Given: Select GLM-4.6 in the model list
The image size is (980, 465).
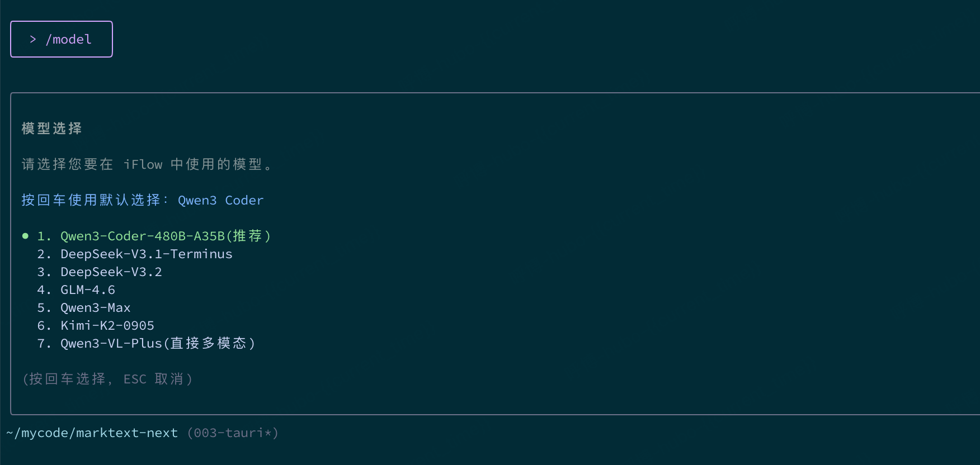Looking at the screenshot, I should [88, 290].
